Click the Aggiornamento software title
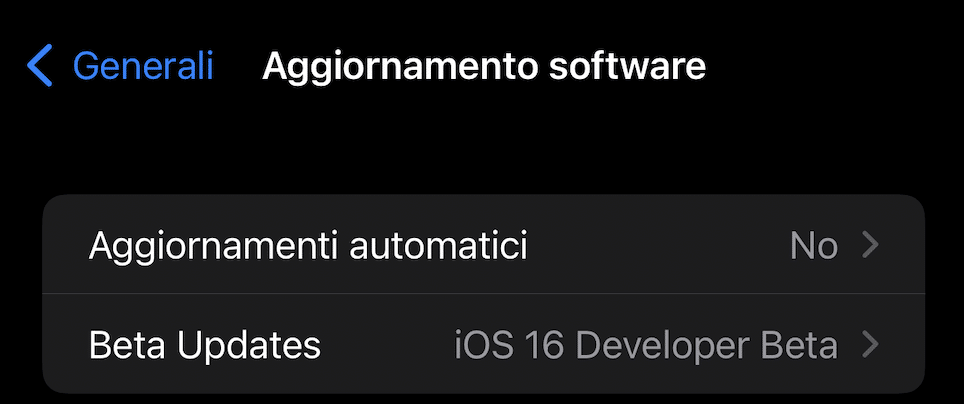Image resolution: width=964 pixels, height=404 pixels. click(x=484, y=66)
